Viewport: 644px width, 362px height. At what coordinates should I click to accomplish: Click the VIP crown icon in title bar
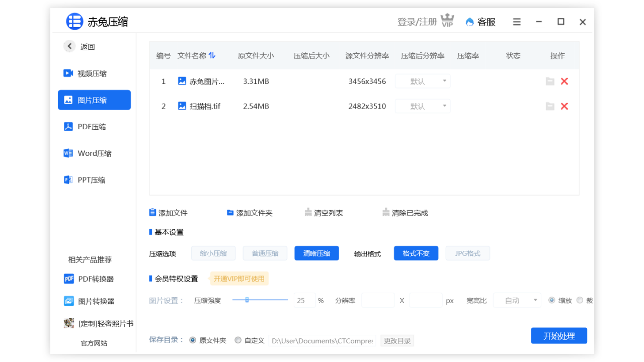[447, 20]
